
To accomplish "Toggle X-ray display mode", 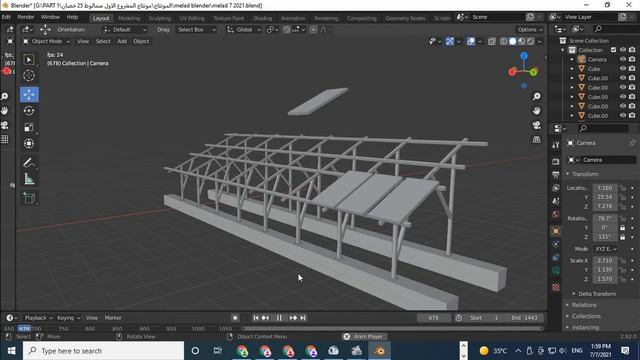I will click(492, 41).
